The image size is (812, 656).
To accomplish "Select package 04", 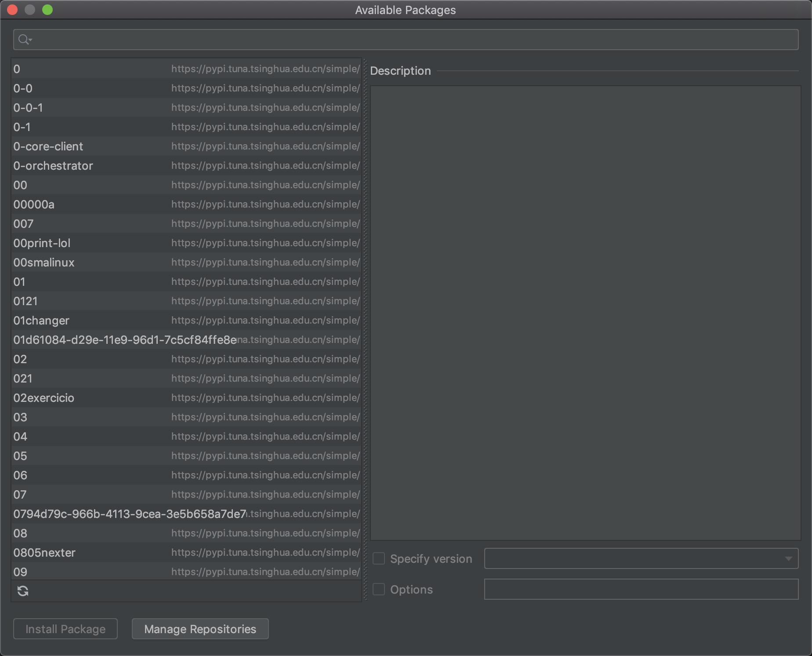I will click(186, 436).
